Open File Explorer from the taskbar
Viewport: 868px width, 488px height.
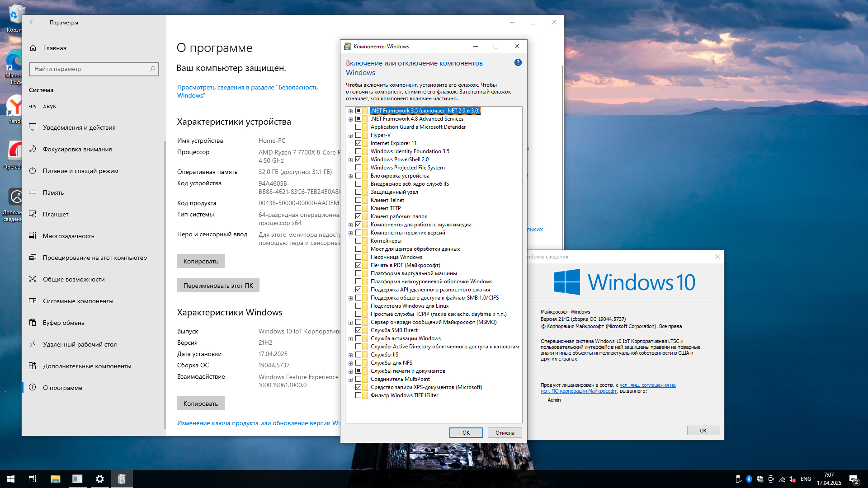coord(55,479)
